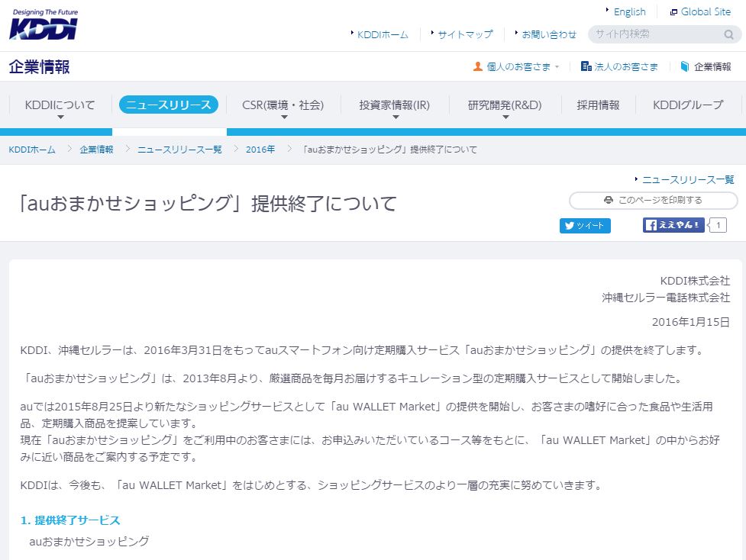
Task: Click the 沖縄セルラー電話株式会社 text
Action: point(666,298)
